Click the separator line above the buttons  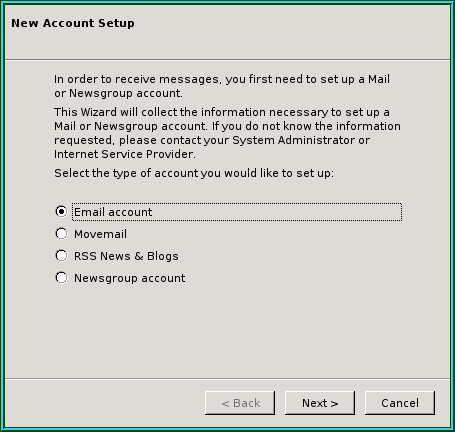227,379
